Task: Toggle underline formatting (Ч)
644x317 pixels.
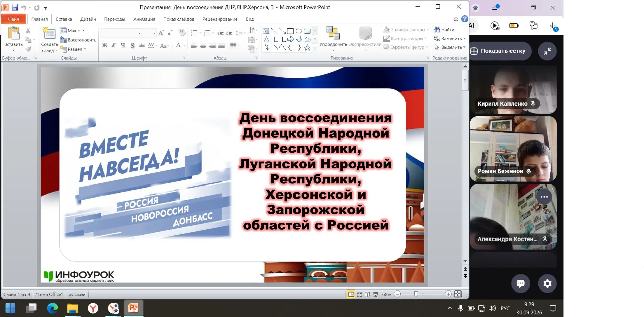Action: pyautogui.click(x=123, y=45)
